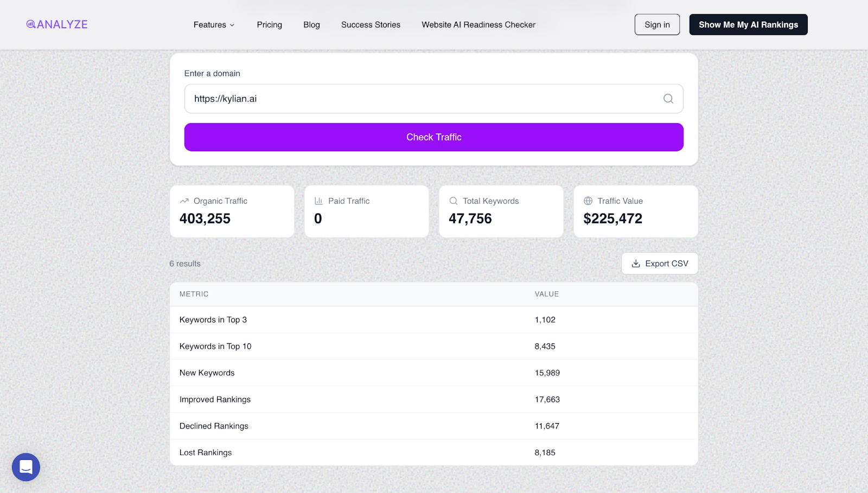Screen dimensions: 868x493
Task: Open Success Stories
Action: [x=371, y=24]
